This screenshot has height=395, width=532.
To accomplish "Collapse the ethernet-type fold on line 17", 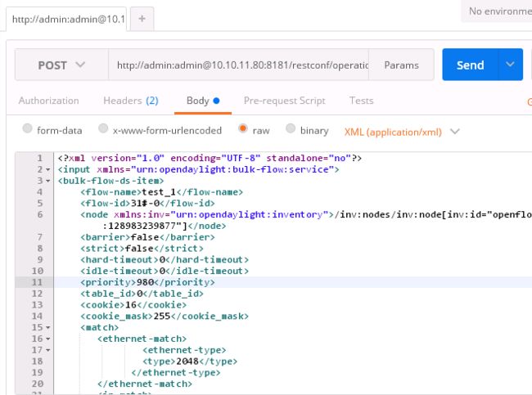I will coord(48,350).
